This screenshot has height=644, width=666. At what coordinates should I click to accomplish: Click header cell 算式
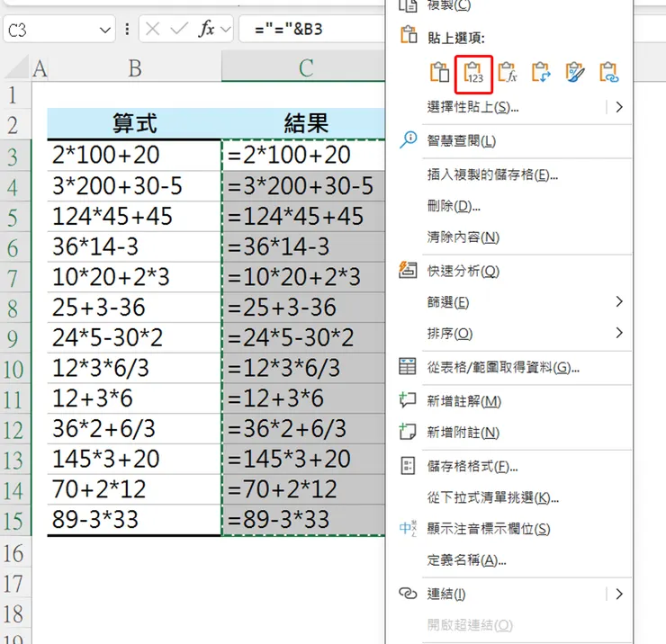[135, 123]
